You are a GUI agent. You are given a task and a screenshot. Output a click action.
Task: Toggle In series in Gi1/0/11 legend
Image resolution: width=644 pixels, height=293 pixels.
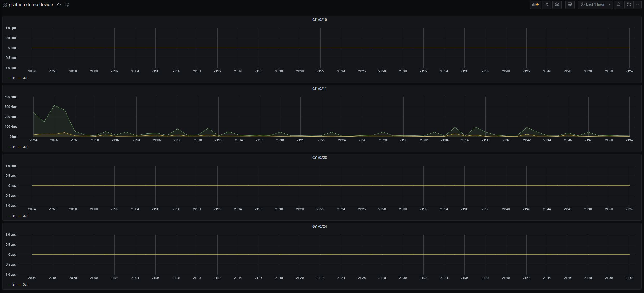(14, 147)
